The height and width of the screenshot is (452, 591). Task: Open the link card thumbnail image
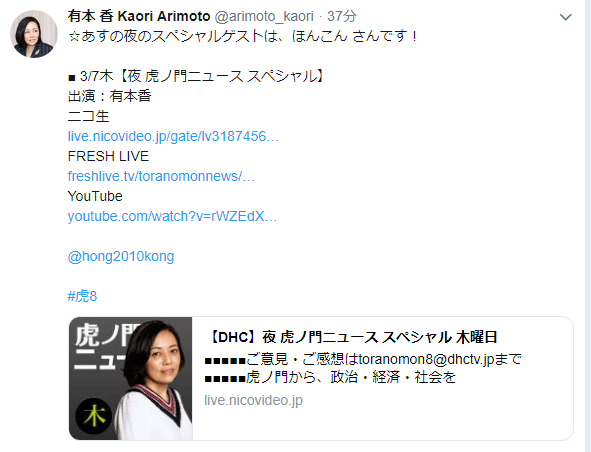[x=131, y=378]
